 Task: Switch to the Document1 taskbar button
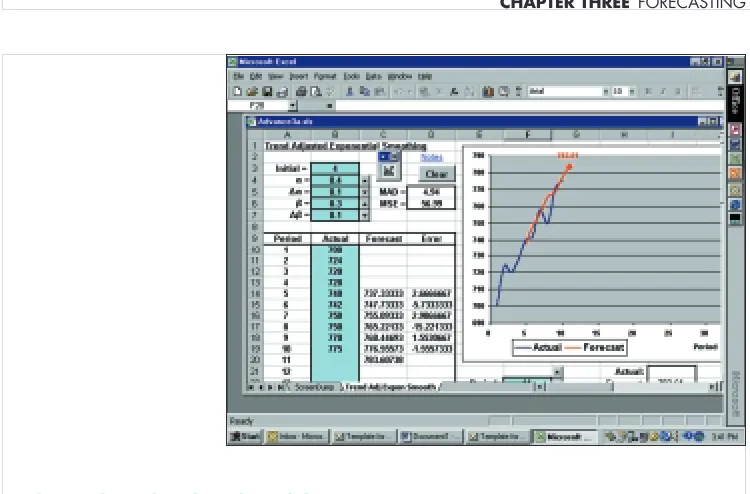tap(430, 437)
